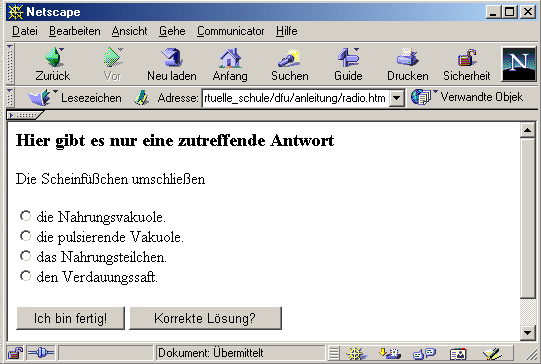Open the Datei menu

(x=24, y=31)
